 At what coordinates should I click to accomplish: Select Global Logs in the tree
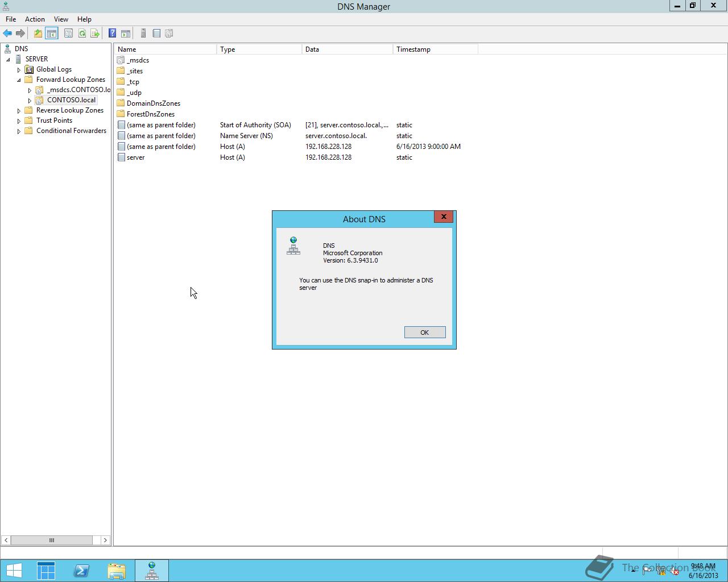(54, 69)
